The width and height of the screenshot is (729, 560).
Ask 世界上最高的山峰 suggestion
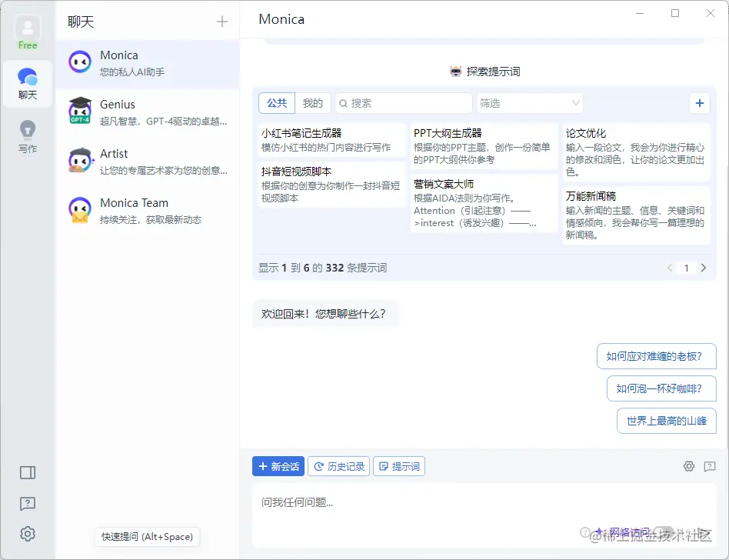pyautogui.click(x=666, y=421)
